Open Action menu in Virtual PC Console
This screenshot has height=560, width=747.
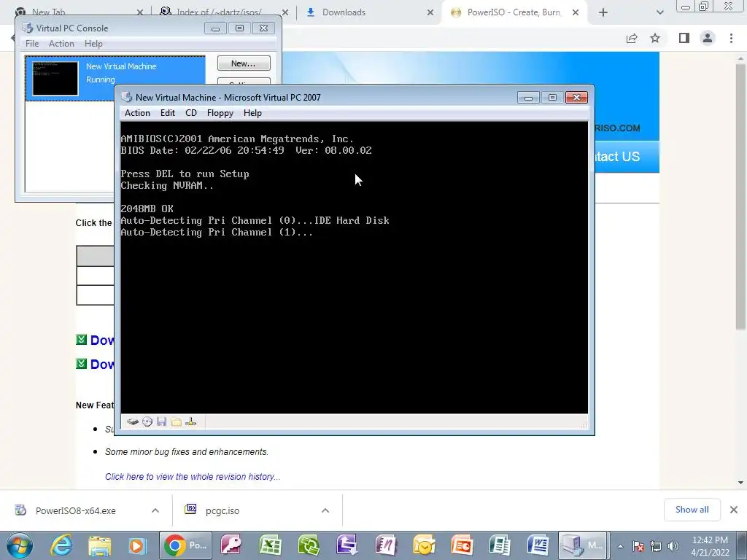pyautogui.click(x=61, y=43)
